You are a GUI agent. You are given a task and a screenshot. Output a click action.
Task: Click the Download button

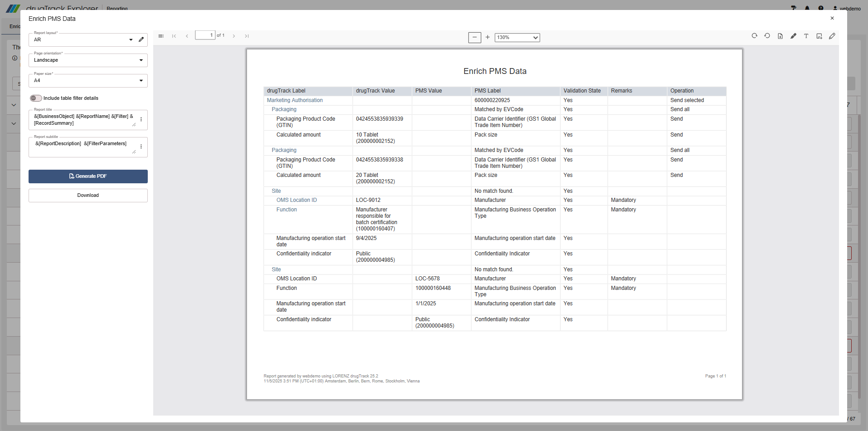point(88,195)
